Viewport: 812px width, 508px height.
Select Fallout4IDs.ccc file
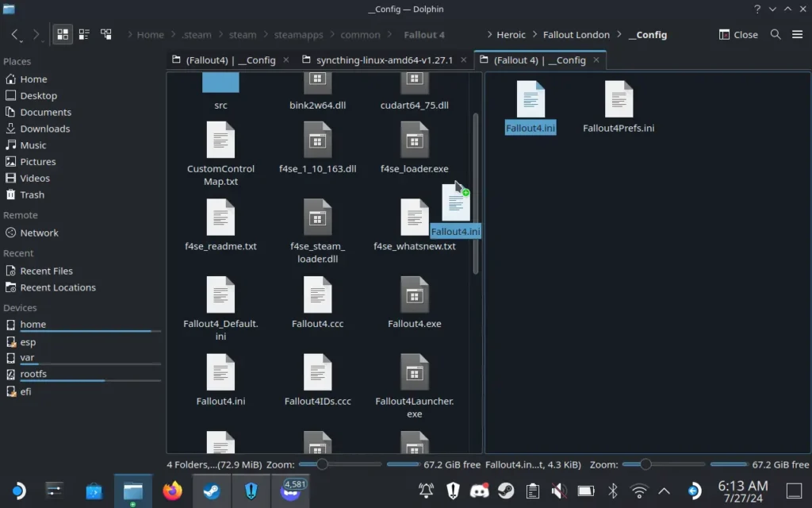coord(317,379)
